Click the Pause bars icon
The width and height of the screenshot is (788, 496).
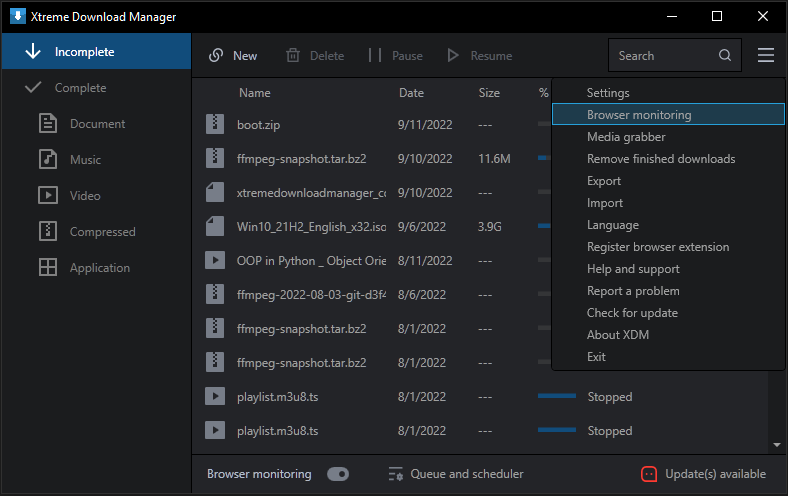coord(374,55)
